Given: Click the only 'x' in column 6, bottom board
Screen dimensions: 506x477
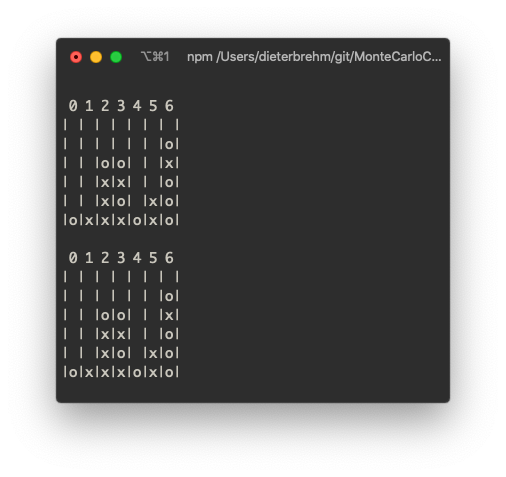Looking at the screenshot, I should pos(169,315).
